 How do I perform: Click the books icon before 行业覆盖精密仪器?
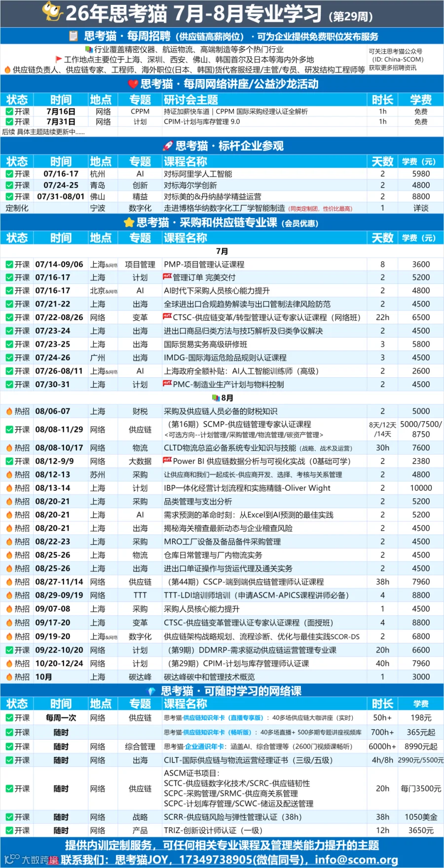click(89, 49)
